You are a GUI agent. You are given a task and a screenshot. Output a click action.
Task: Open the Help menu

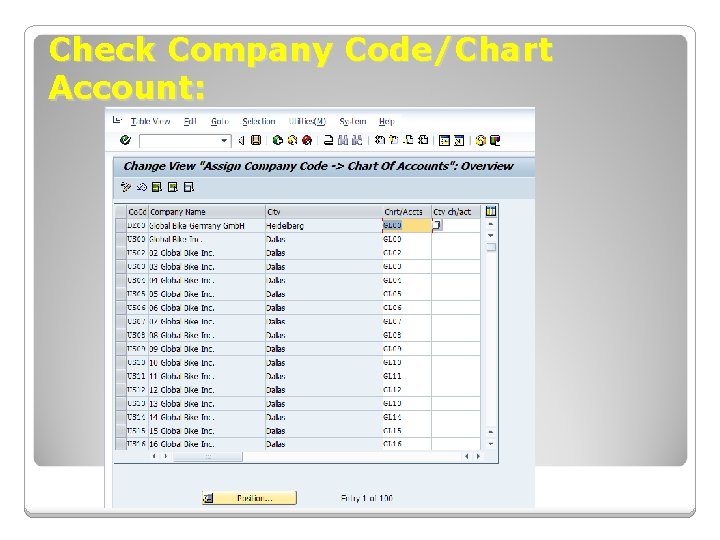click(x=387, y=121)
